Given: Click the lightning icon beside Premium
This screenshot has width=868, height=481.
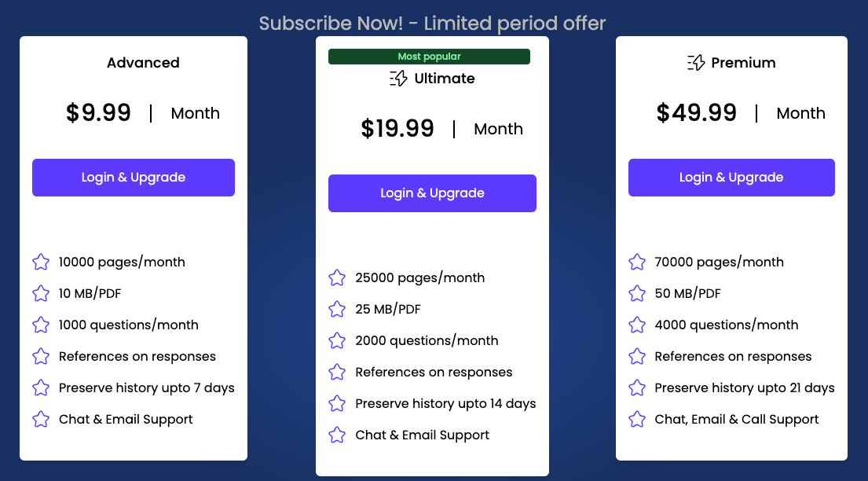Looking at the screenshot, I should click(694, 62).
